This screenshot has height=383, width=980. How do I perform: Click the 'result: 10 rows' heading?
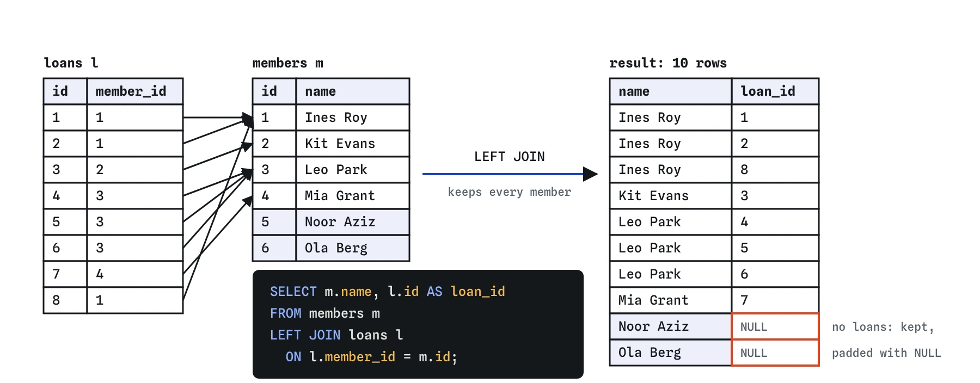coord(668,63)
